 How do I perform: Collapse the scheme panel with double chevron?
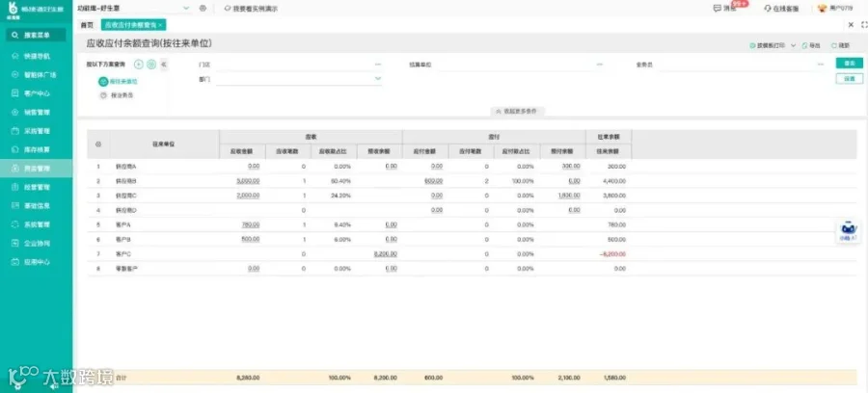click(164, 65)
